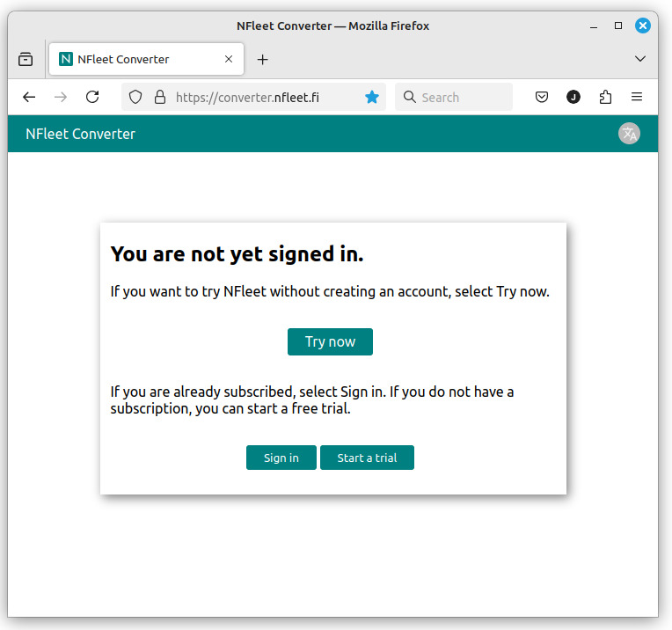
Task: Open the Firefox View recent browsing icon
Action: pyautogui.click(x=26, y=59)
